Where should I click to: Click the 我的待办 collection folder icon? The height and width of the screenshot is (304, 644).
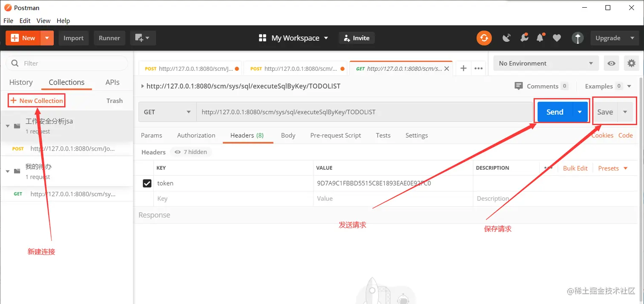tap(17, 171)
